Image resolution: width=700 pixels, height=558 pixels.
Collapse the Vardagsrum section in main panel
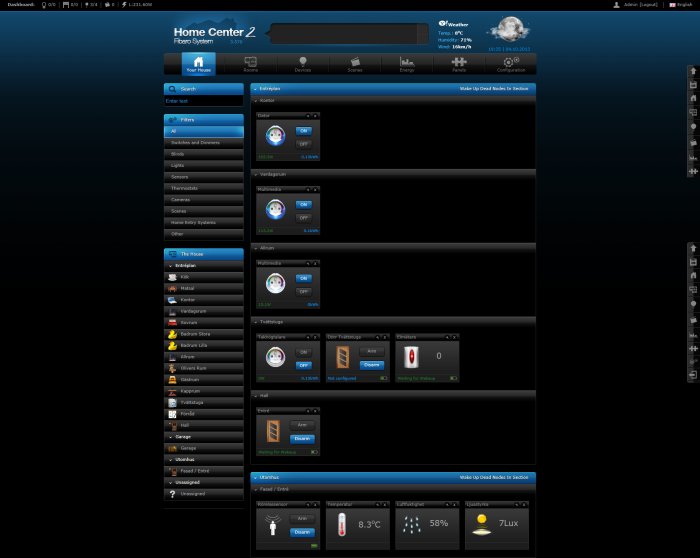pyautogui.click(x=256, y=175)
